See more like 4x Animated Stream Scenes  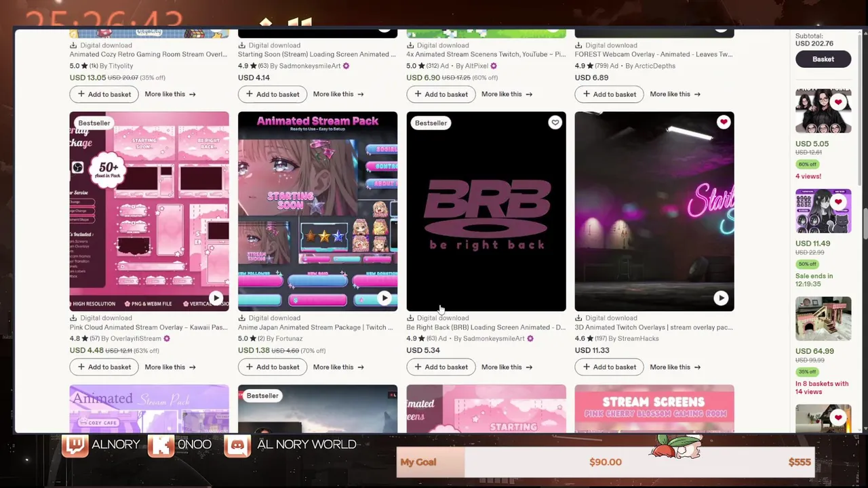[507, 94]
